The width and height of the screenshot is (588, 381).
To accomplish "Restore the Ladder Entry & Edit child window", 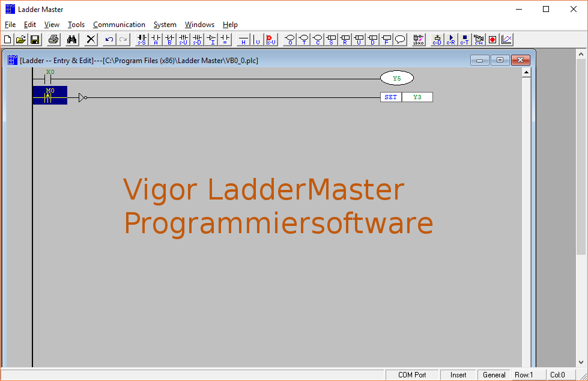I will [500, 60].
